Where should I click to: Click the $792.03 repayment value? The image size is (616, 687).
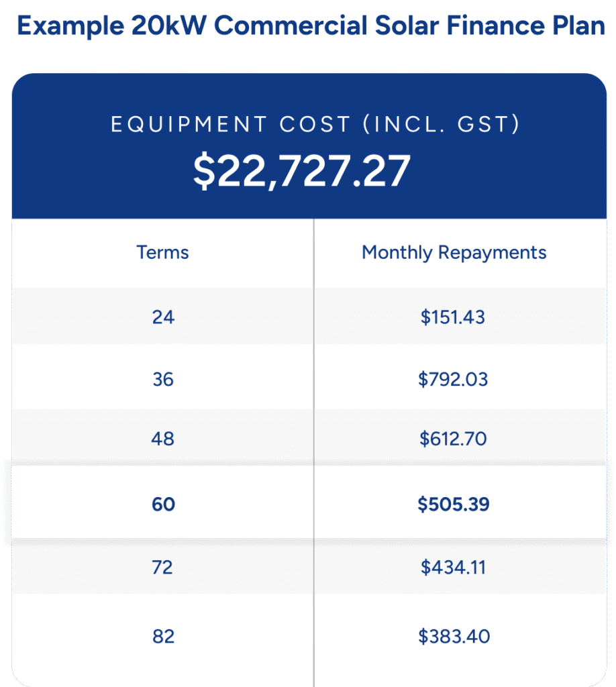(453, 380)
